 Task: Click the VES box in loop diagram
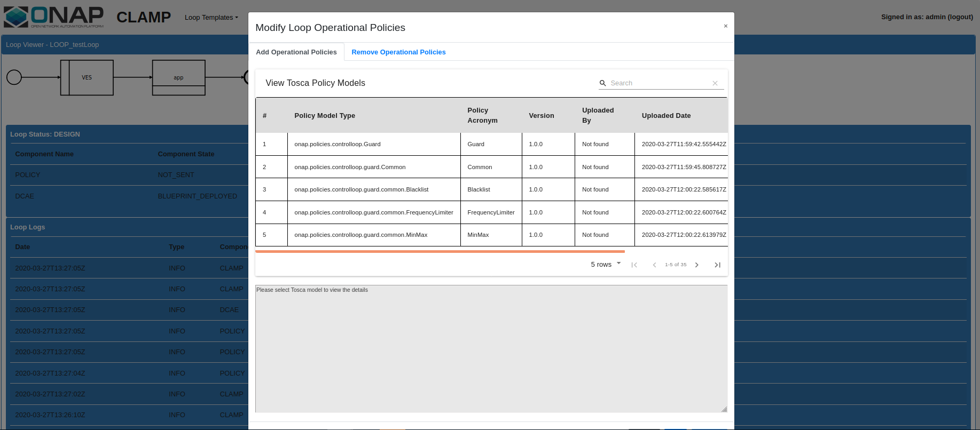[x=87, y=77]
